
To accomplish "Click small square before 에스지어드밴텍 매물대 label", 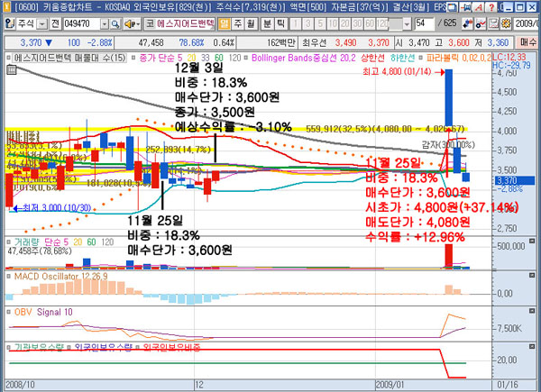I will point(8,58).
